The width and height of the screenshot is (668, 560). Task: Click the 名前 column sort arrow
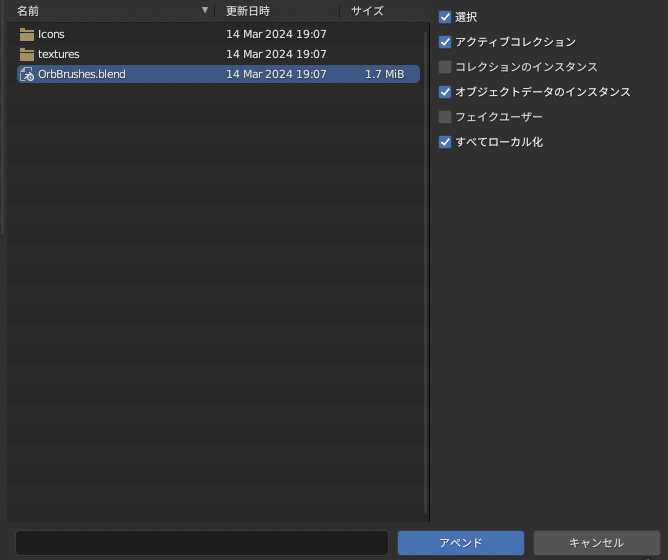click(205, 10)
